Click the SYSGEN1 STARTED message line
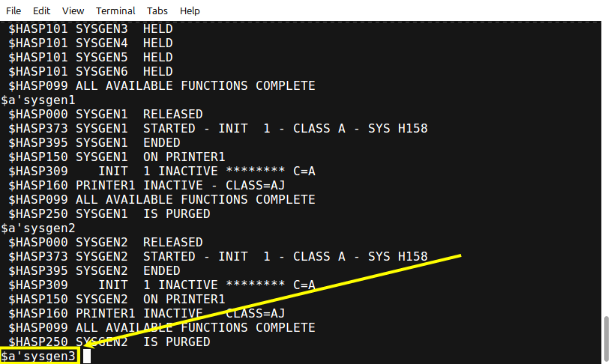Screen dimensions: 611x364 pyautogui.click(x=218, y=129)
